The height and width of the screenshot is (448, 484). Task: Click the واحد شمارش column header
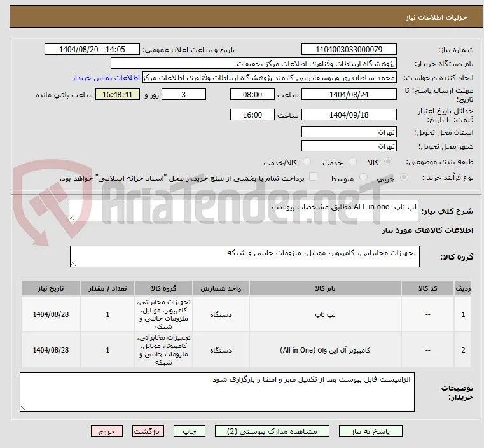click(x=221, y=288)
